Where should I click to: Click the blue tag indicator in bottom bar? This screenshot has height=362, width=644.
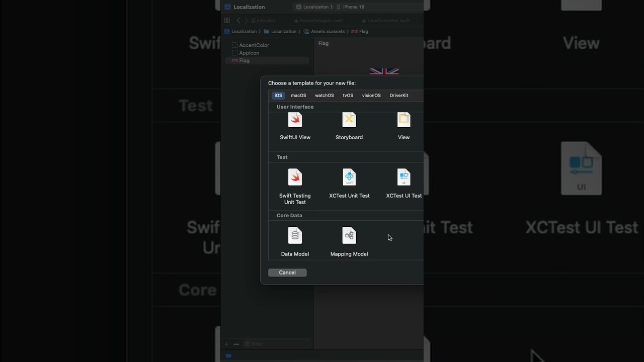coord(228,355)
